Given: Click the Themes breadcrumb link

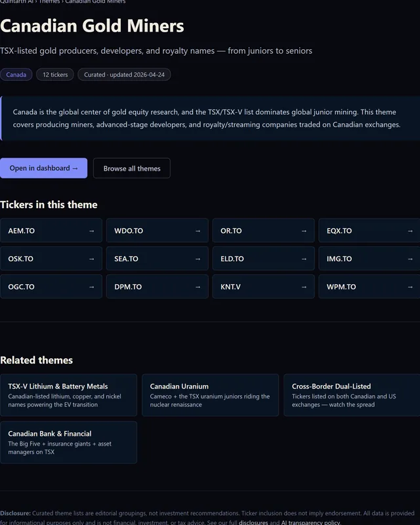Looking at the screenshot, I should click(49, 2).
